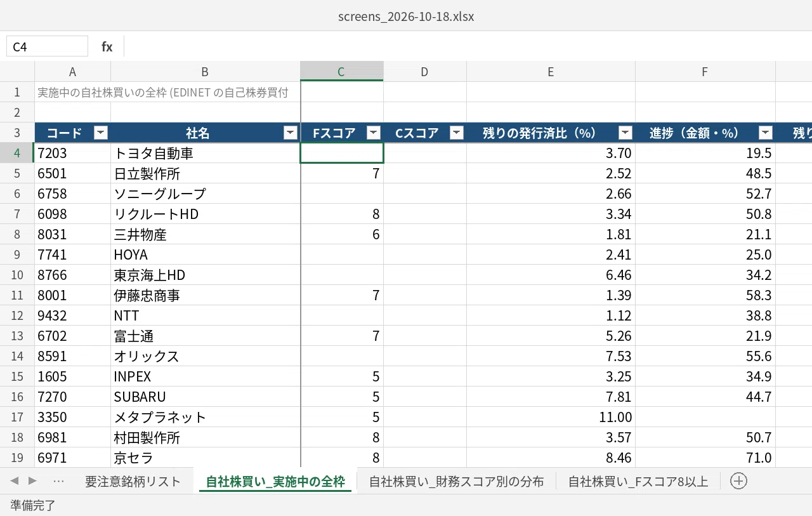Go to next sheets with right arrow

pos(32,481)
